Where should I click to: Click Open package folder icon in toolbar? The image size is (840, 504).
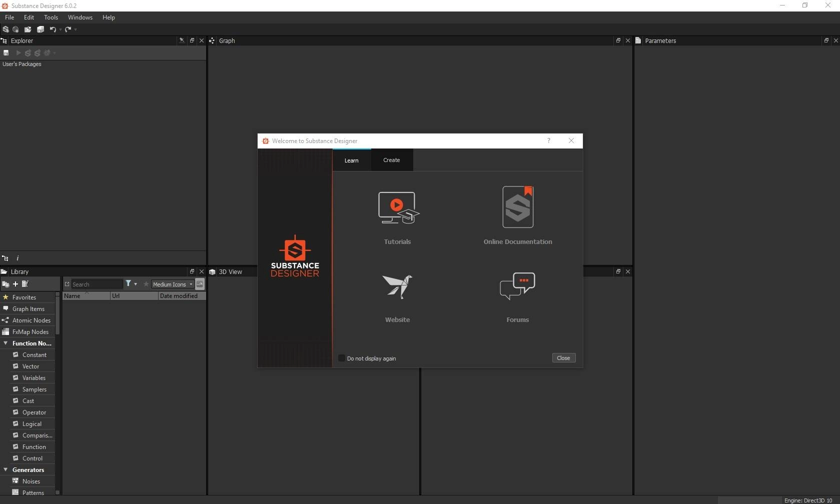(28, 29)
